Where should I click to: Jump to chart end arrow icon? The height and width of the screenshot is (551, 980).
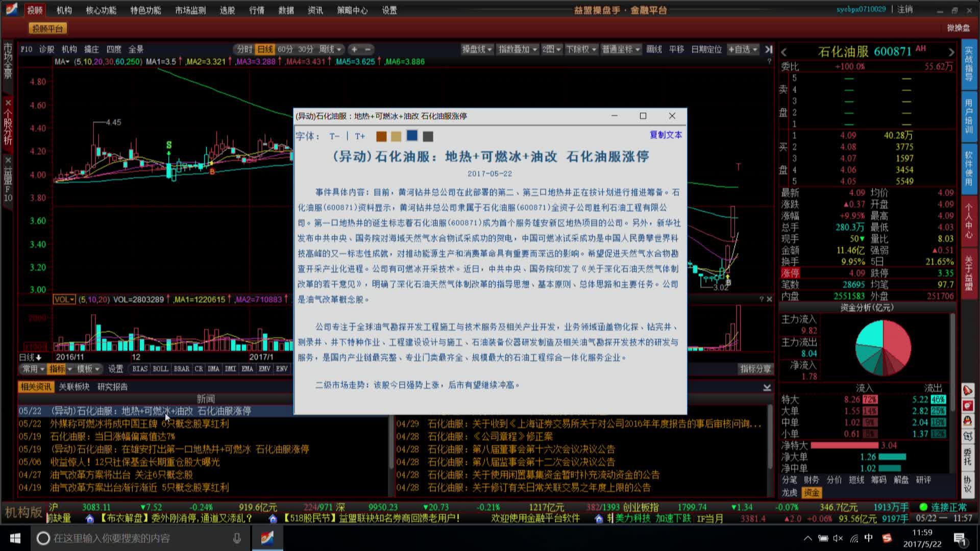pos(769,49)
